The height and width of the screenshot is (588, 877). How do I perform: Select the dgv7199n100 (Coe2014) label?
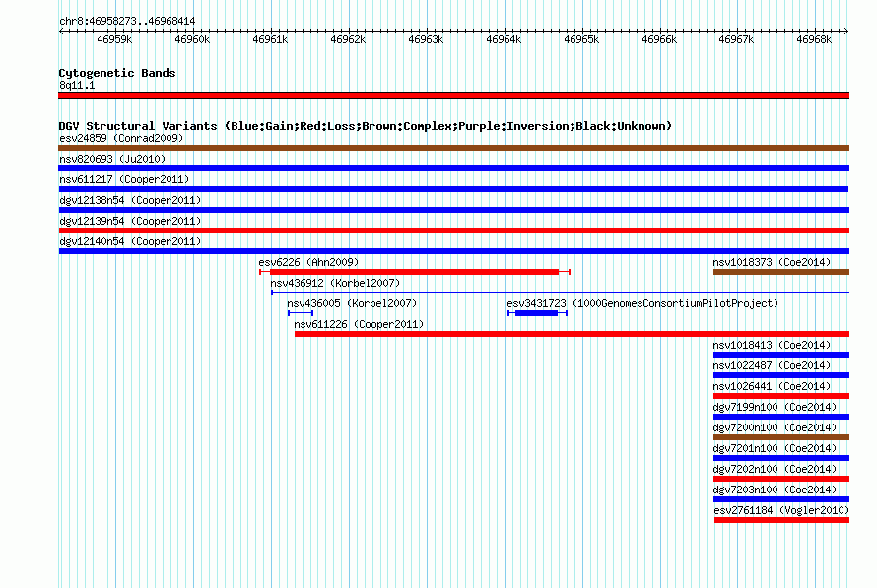(x=775, y=407)
